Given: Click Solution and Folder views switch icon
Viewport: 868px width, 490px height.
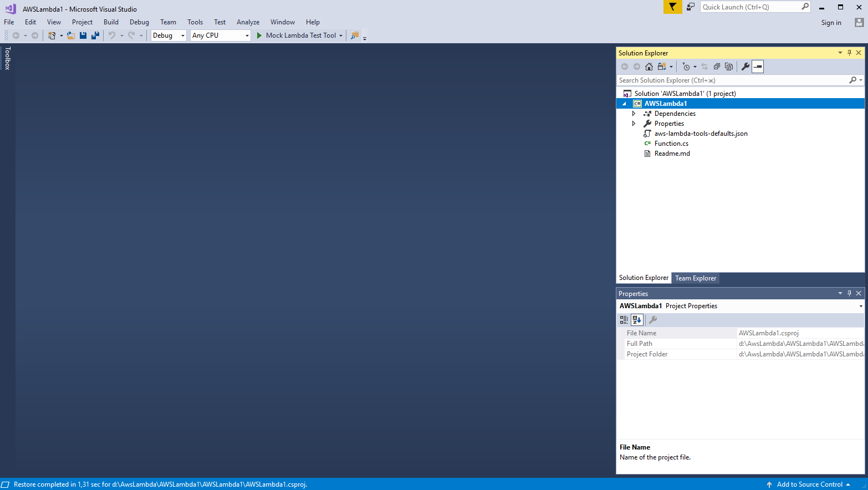Looking at the screenshot, I should coord(662,67).
